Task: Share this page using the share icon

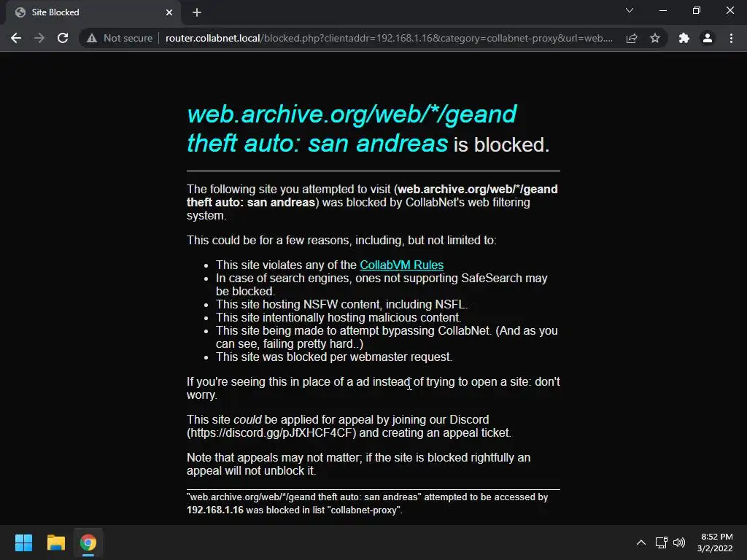Action: tap(632, 38)
